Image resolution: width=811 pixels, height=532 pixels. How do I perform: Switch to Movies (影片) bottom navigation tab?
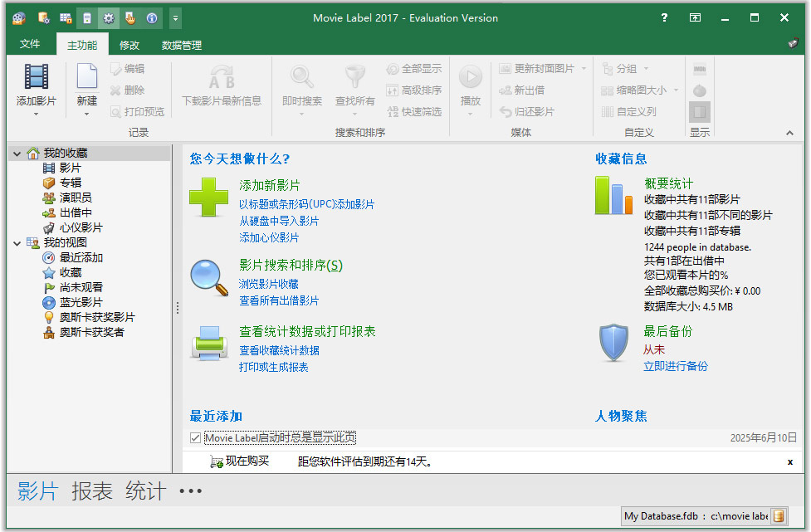[x=37, y=491]
